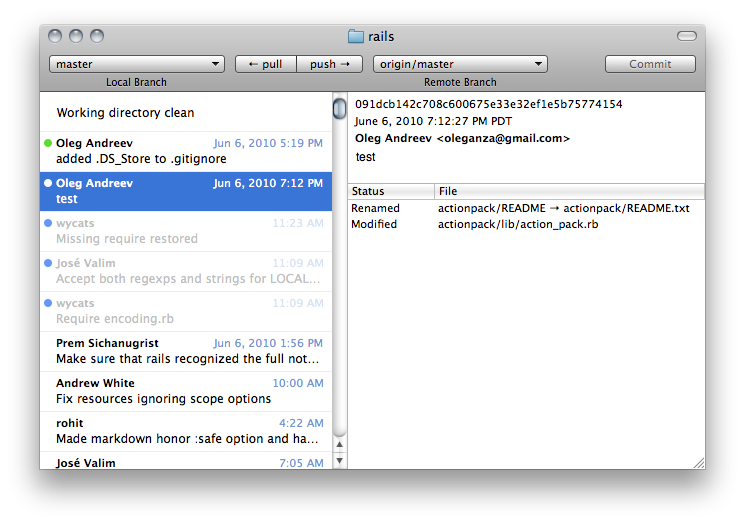Select commit 'Missing require restored'
The width and height of the screenshot is (745, 524).
pyautogui.click(x=186, y=231)
